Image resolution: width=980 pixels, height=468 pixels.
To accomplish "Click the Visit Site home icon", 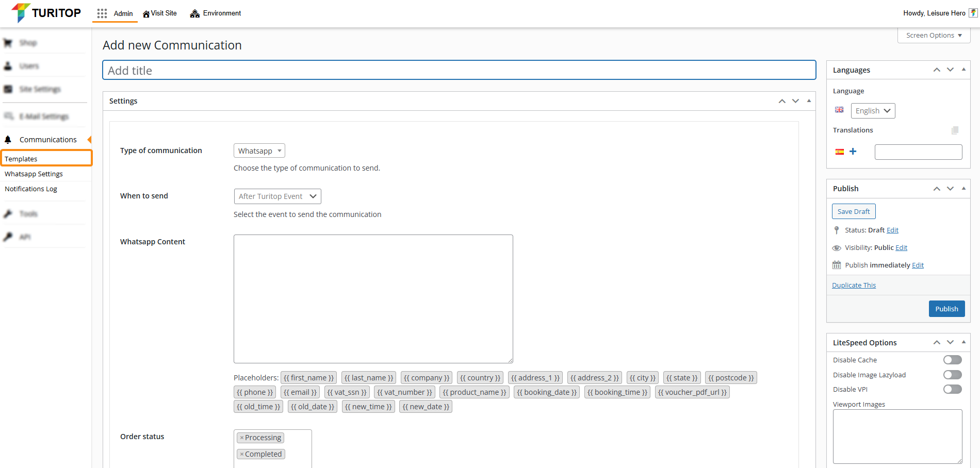I will coord(146,14).
